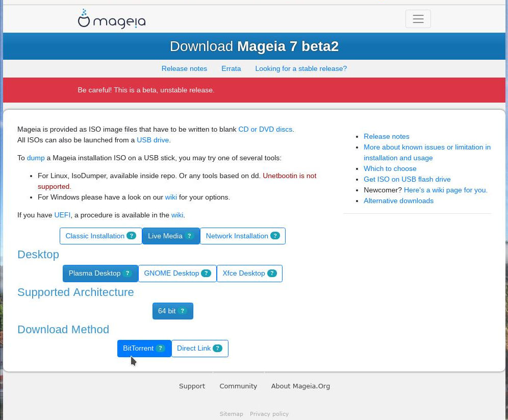Open the 64 bit architecture help icon
This screenshot has width=508, height=420.
pyautogui.click(x=182, y=311)
